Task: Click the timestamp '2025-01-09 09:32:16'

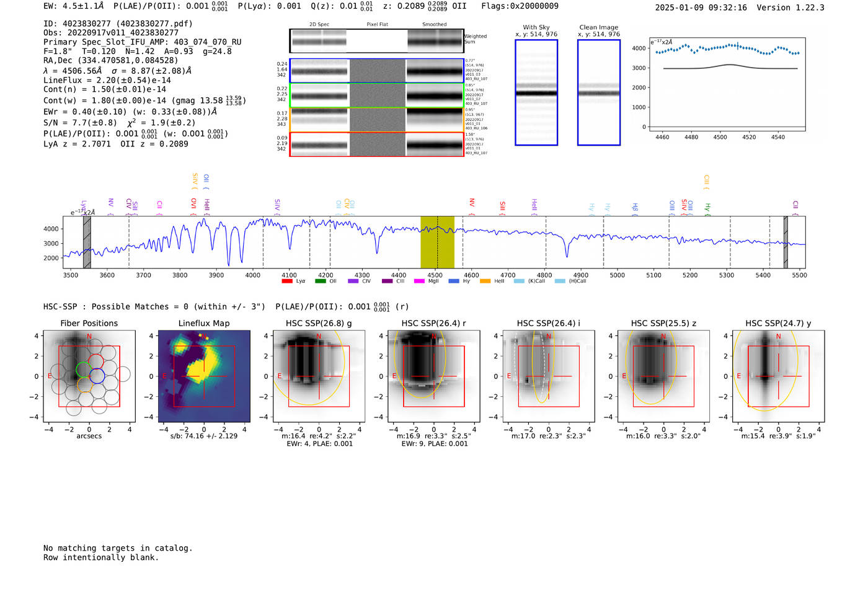Action: point(701,8)
